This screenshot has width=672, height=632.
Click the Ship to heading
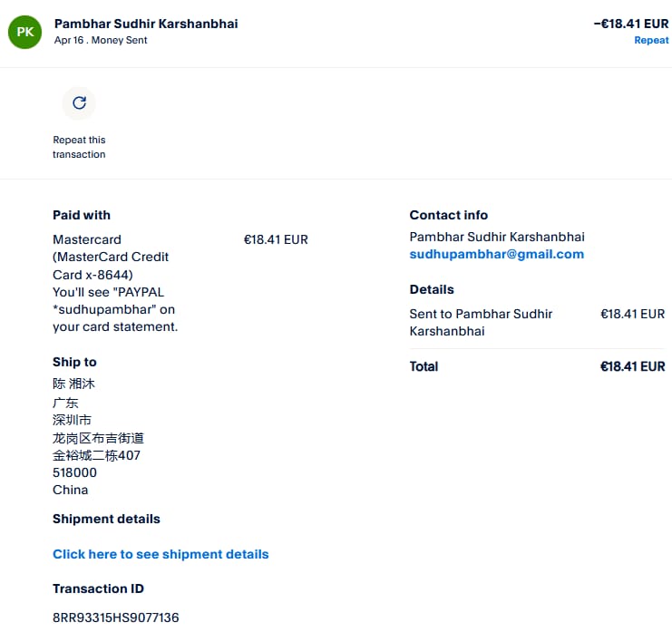click(x=74, y=362)
